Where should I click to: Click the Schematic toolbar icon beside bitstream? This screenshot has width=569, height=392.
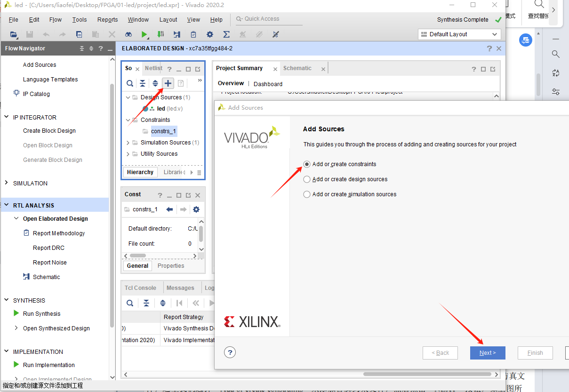(x=177, y=34)
